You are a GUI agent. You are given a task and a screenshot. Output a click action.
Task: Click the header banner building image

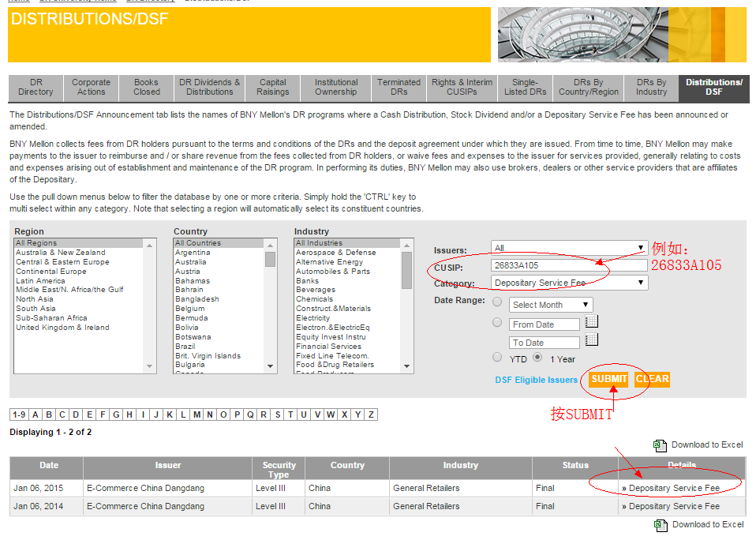coord(622,35)
